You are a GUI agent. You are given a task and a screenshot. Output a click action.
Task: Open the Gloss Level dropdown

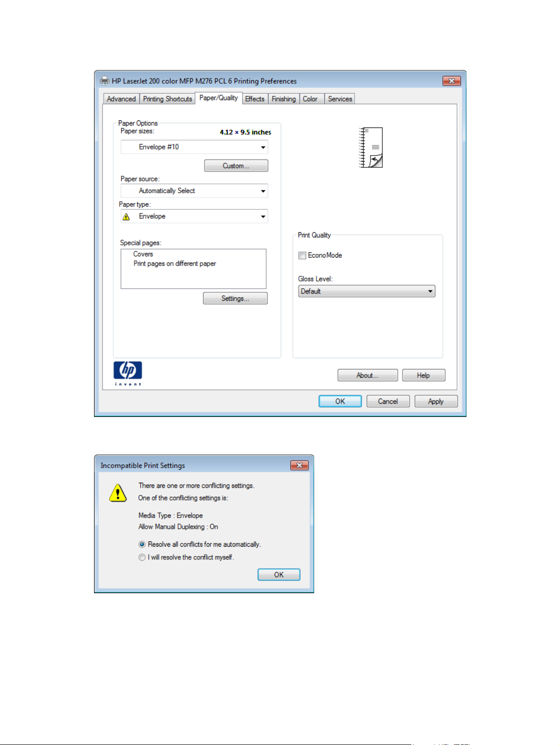pos(367,291)
